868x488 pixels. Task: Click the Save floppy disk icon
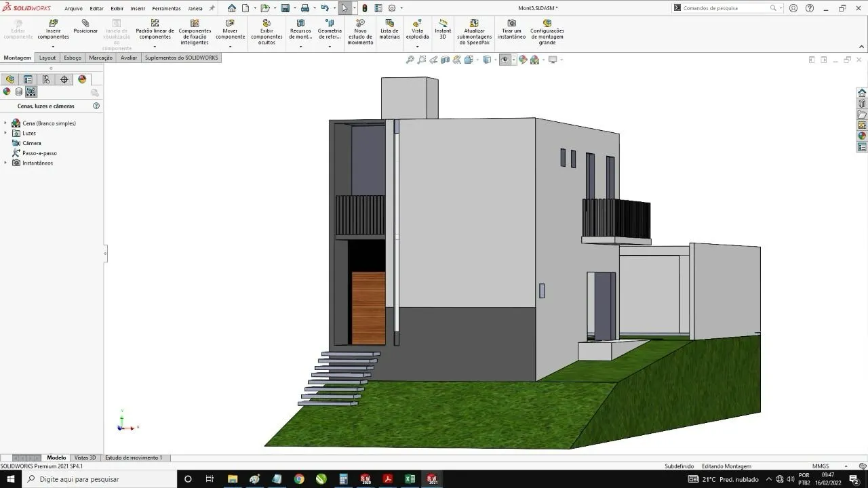point(285,8)
